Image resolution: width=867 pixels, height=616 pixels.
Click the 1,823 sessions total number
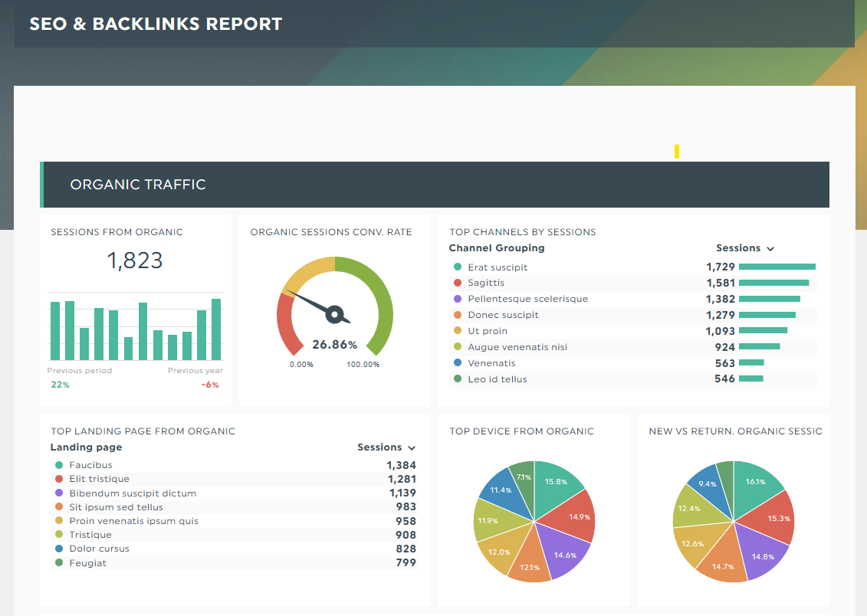point(135,260)
